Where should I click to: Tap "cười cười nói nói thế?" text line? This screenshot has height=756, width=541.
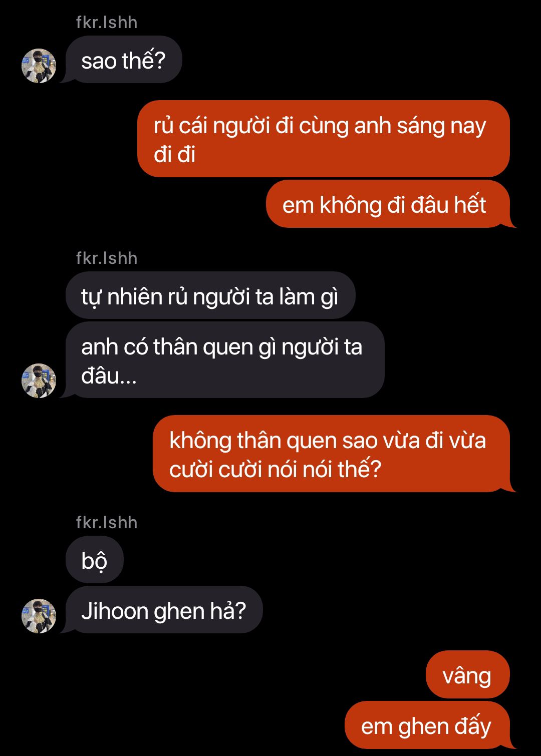pyautogui.click(x=276, y=469)
